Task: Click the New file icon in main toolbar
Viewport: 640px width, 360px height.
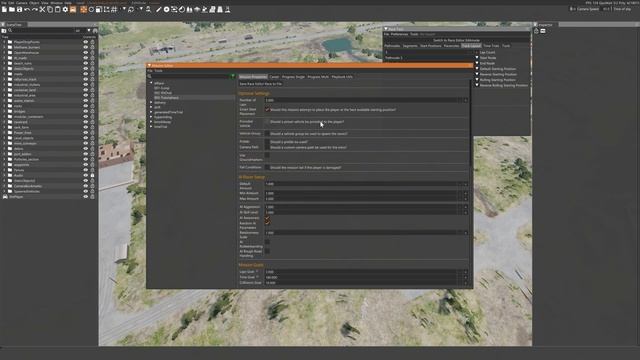Action: point(4,9)
